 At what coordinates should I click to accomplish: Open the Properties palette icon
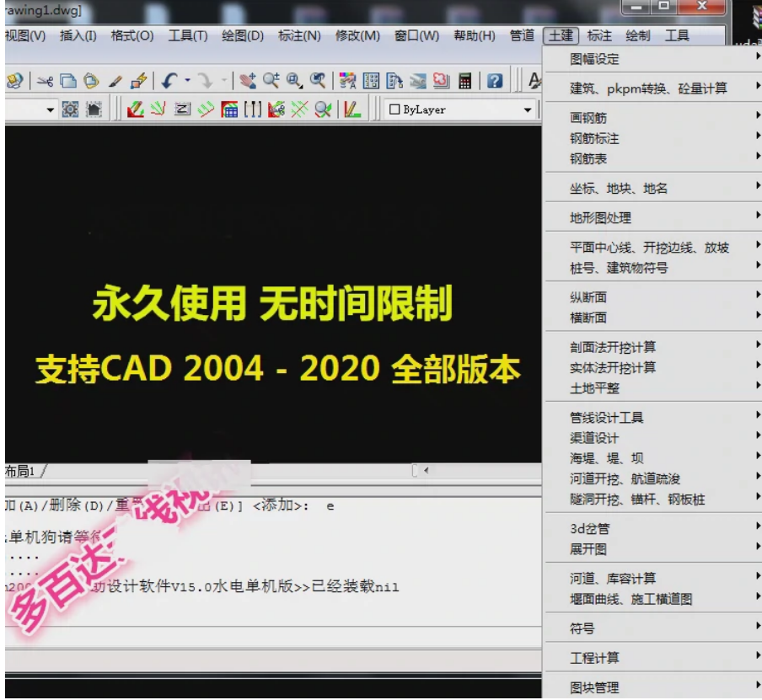pyautogui.click(x=347, y=81)
